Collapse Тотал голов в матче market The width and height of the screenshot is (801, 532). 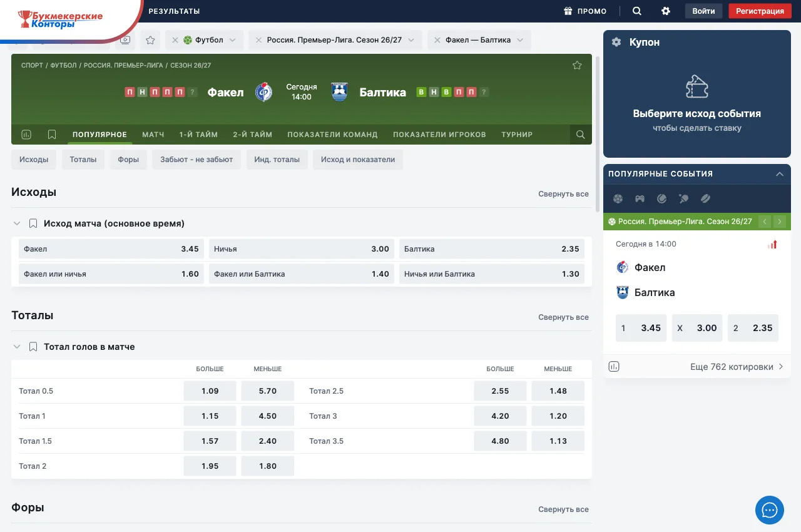click(x=17, y=347)
